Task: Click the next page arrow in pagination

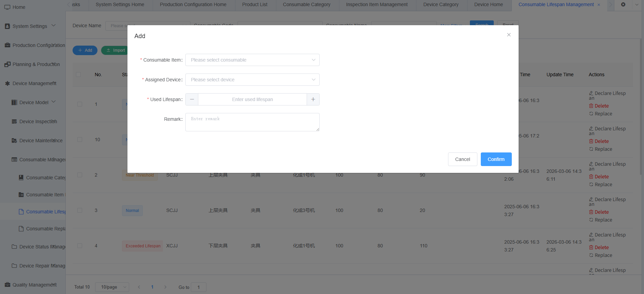Action: click(165, 287)
